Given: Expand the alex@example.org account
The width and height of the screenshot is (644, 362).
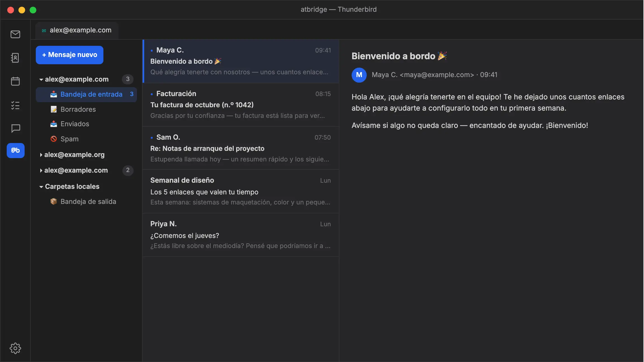Looking at the screenshot, I should point(41,155).
